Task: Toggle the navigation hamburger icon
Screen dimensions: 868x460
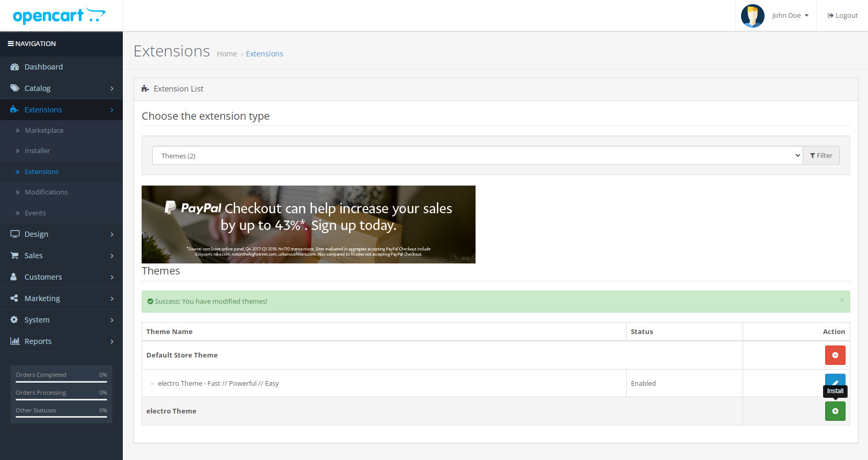Action: (x=10, y=44)
